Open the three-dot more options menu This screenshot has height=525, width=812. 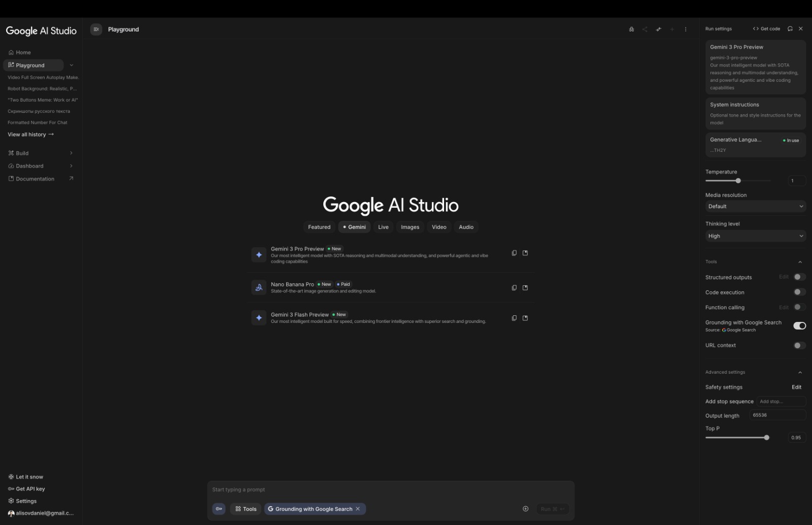click(x=686, y=29)
